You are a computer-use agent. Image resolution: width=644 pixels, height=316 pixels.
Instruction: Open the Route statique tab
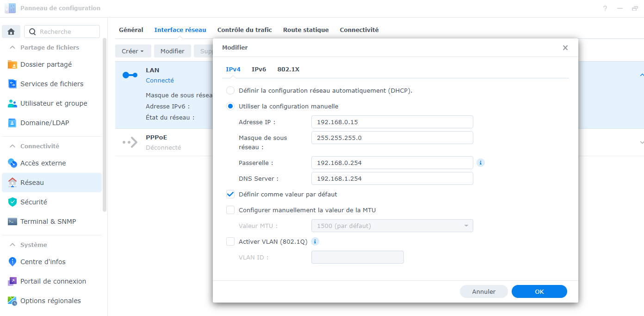306,30
